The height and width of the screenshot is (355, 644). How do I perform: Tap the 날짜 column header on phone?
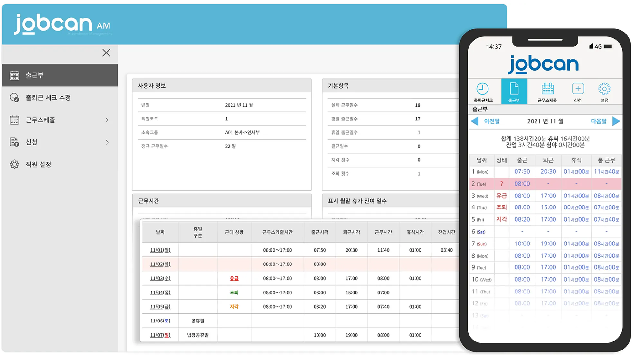click(x=482, y=160)
